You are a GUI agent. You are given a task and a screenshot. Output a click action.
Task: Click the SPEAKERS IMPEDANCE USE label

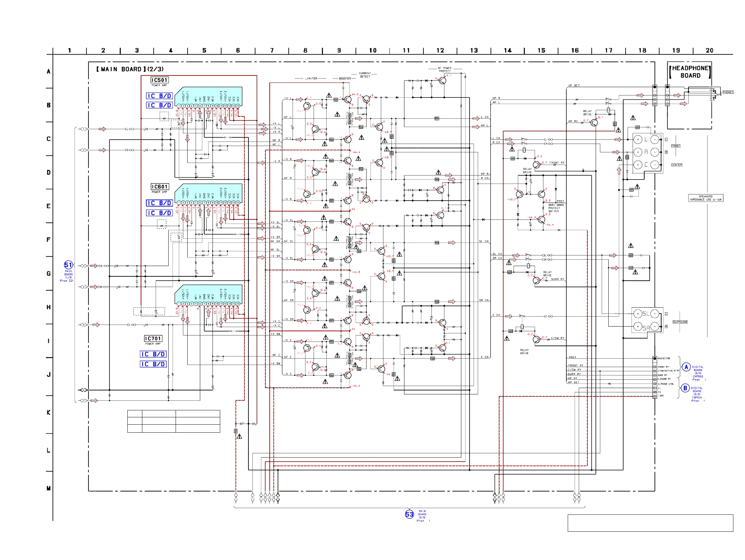(705, 198)
